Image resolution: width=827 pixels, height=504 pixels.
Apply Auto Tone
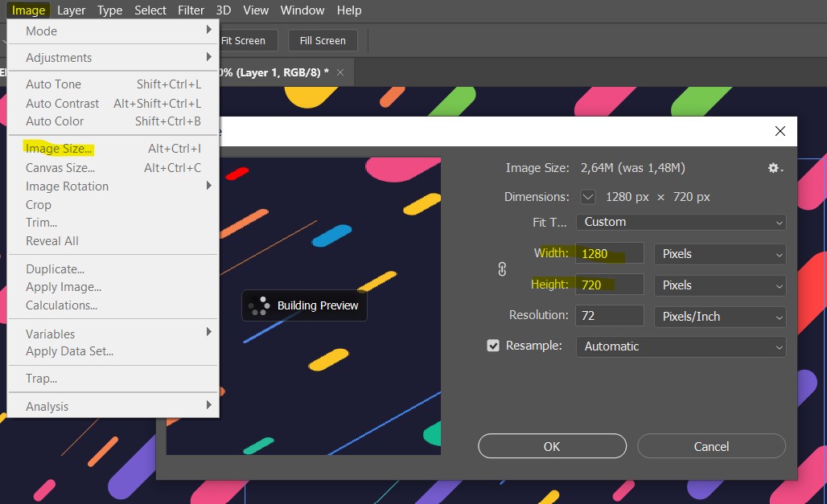[x=113, y=84]
